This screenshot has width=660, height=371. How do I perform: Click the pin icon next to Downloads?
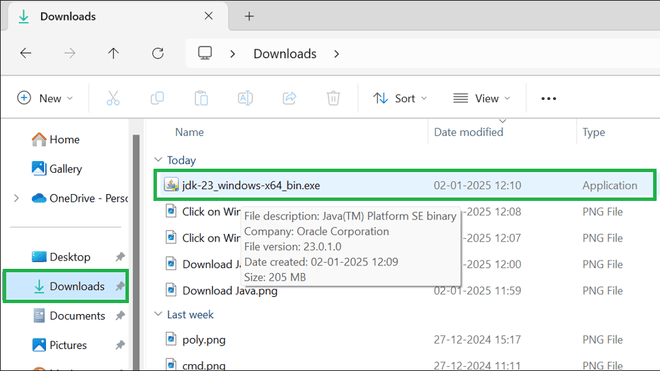(x=120, y=286)
